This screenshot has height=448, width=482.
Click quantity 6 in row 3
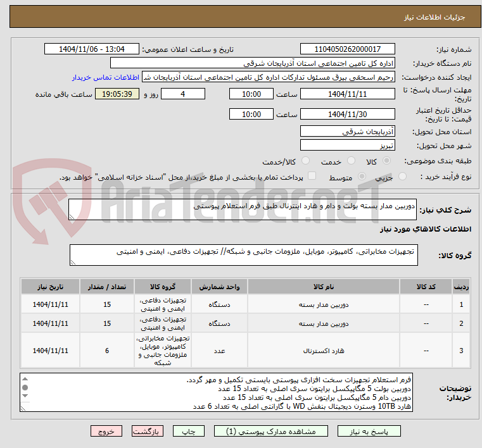(x=107, y=351)
